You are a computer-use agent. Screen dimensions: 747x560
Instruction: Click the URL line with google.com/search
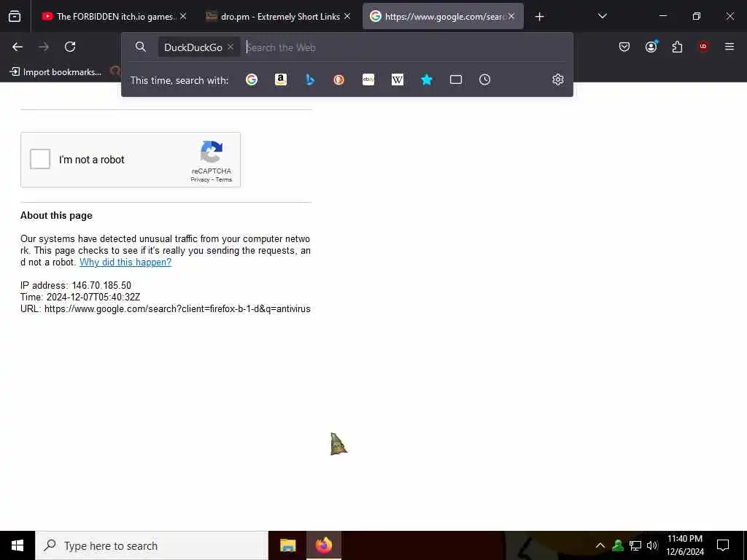pyautogui.click(x=166, y=309)
